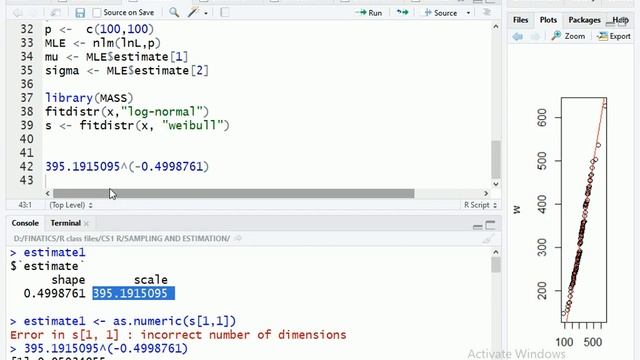Image resolution: width=640 pixels, height=360 pixels.
Task: Click the editor vertical scrollbar thumb
Action: 496,159
